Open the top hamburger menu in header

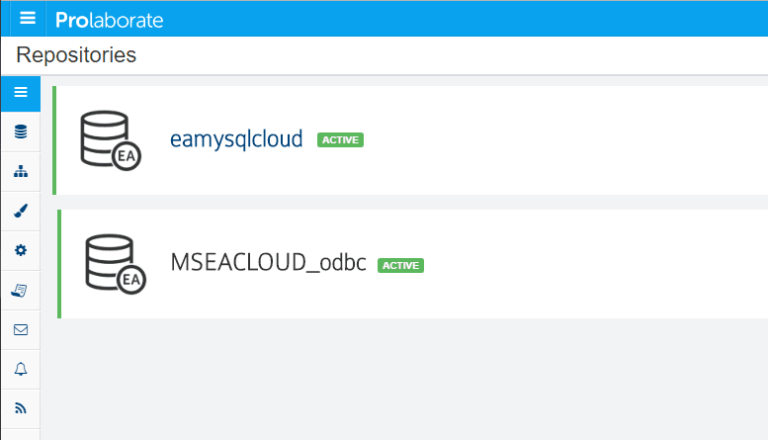pyautogui.click(x=27, y=19)
